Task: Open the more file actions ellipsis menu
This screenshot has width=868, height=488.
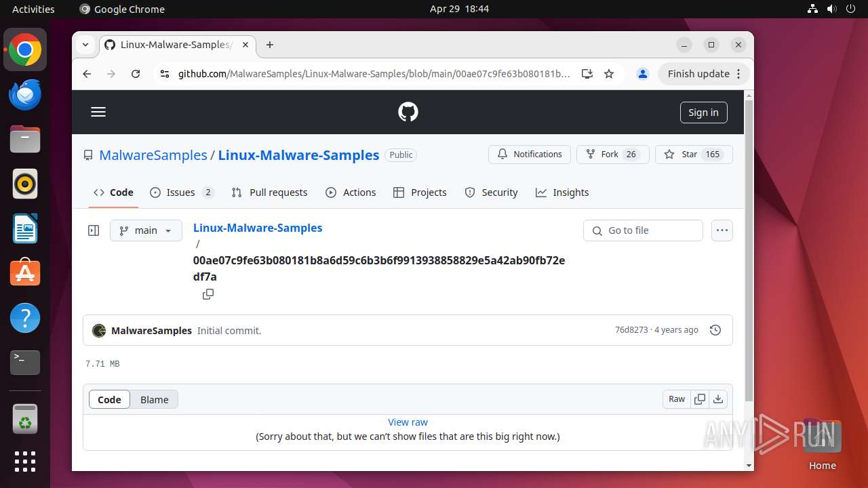Action: click(722, 230)
